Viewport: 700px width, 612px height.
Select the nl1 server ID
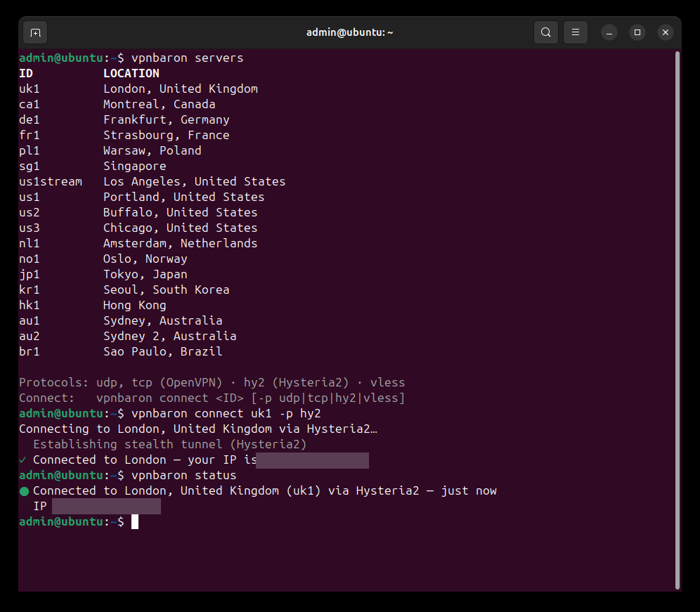tap(30, 244)
